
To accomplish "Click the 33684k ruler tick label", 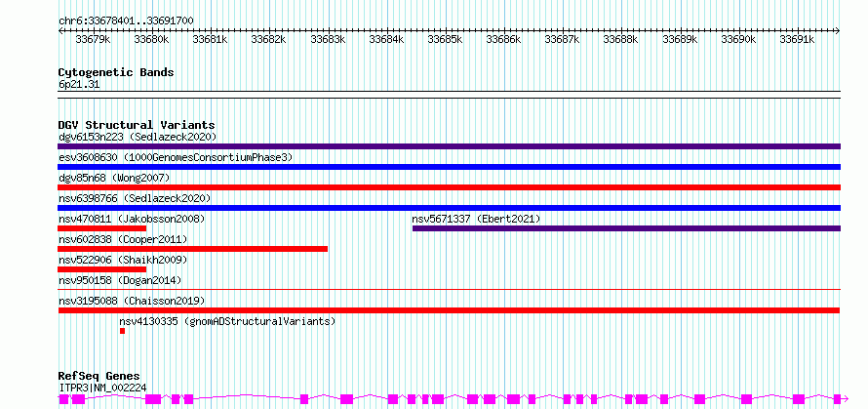I will (386, 39).
